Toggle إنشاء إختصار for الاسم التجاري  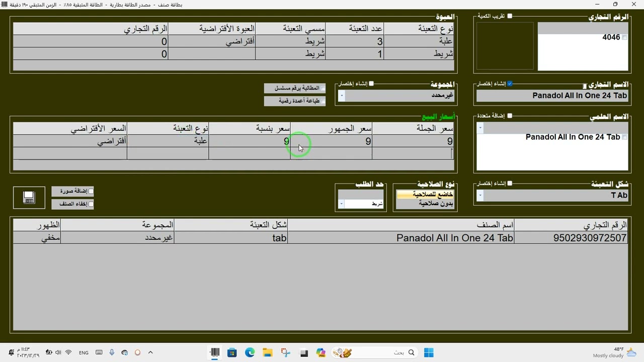click(510, 83)
